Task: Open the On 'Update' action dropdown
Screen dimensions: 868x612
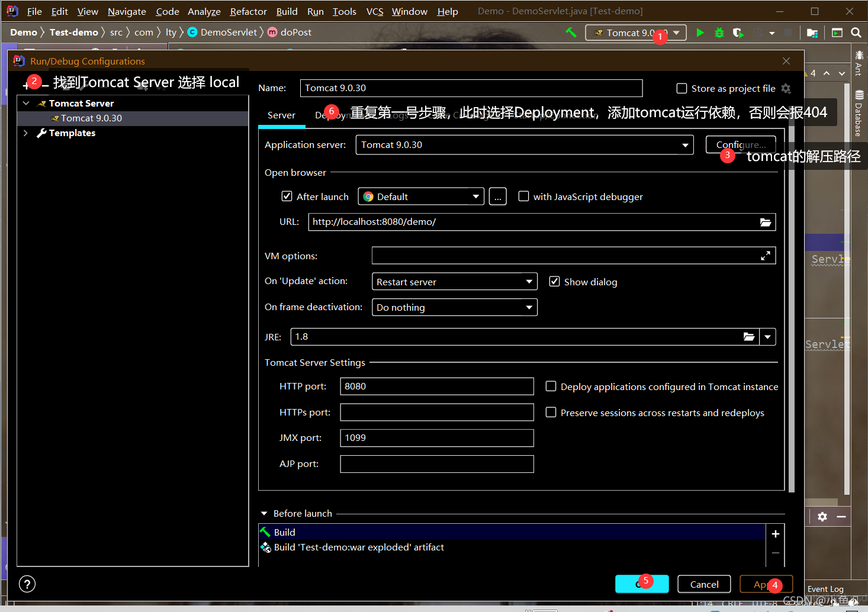Action: [x=455, y=282]
